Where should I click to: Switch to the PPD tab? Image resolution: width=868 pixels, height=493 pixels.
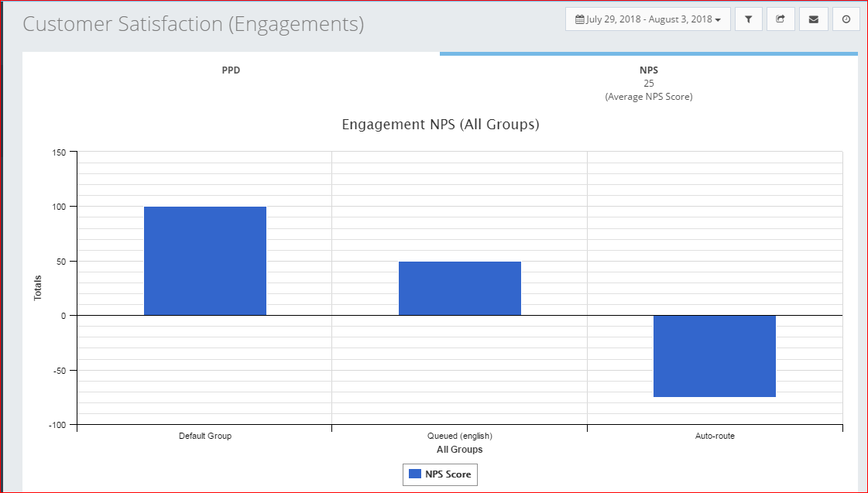tap(231, 70)
